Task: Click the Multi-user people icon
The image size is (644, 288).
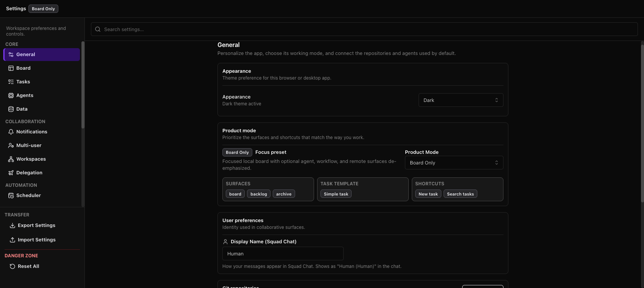Action: pyautogui.click(x=11, y=146)
